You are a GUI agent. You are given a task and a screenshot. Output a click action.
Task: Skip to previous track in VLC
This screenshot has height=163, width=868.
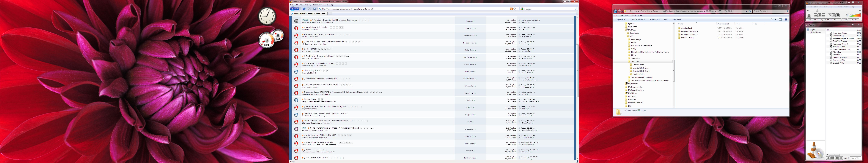tap(816, 15)
